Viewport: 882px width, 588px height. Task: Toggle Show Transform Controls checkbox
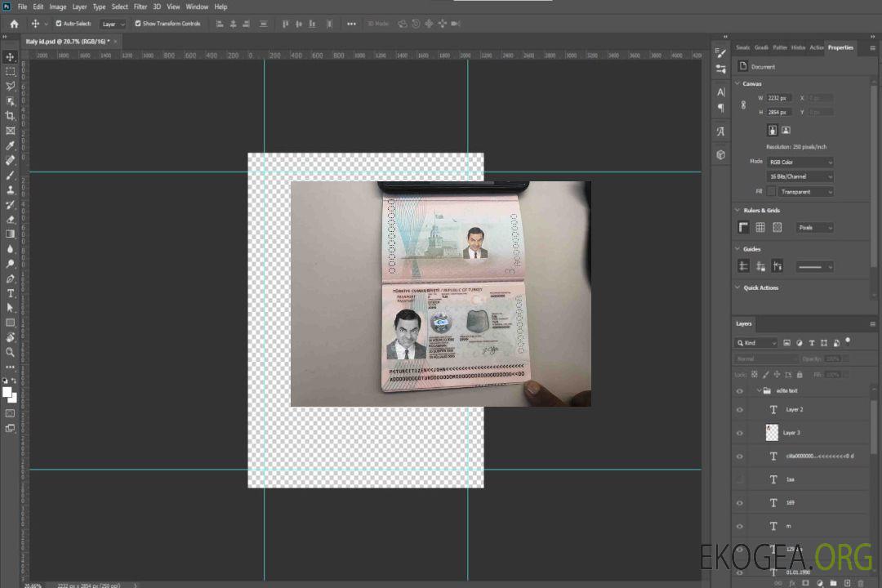point(138,24)
